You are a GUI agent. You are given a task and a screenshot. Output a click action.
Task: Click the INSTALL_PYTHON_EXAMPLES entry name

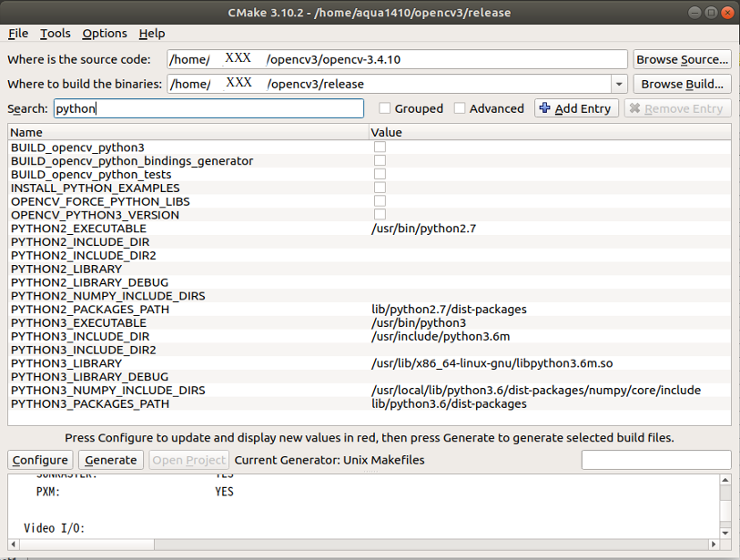click(x=96, y=188)
